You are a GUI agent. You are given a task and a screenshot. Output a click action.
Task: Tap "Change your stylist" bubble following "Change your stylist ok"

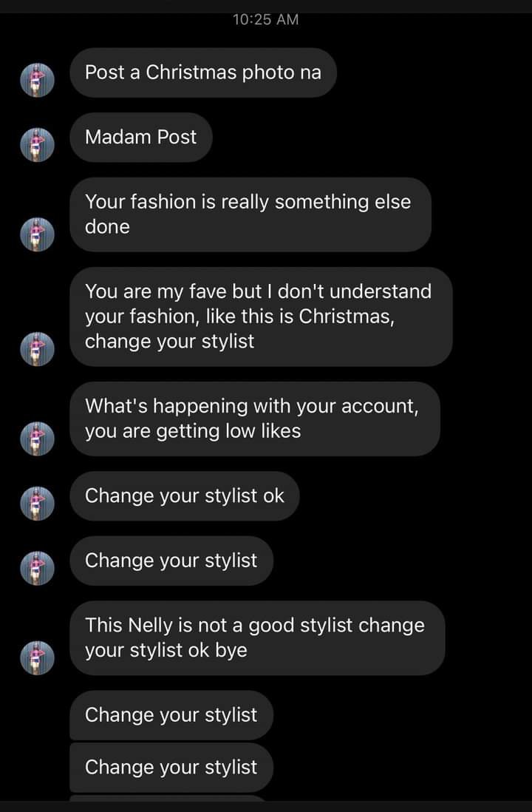pos(171,561)
